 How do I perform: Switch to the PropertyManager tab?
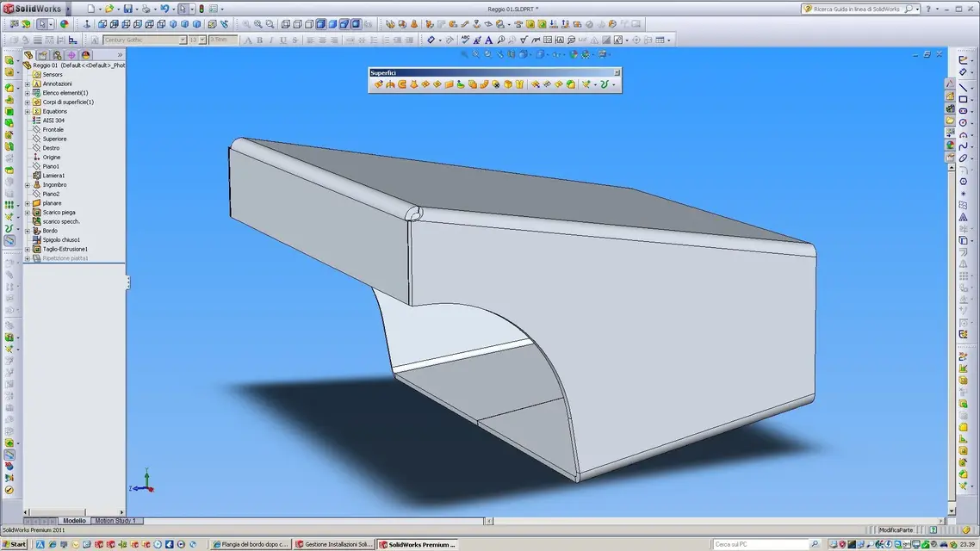43,55
